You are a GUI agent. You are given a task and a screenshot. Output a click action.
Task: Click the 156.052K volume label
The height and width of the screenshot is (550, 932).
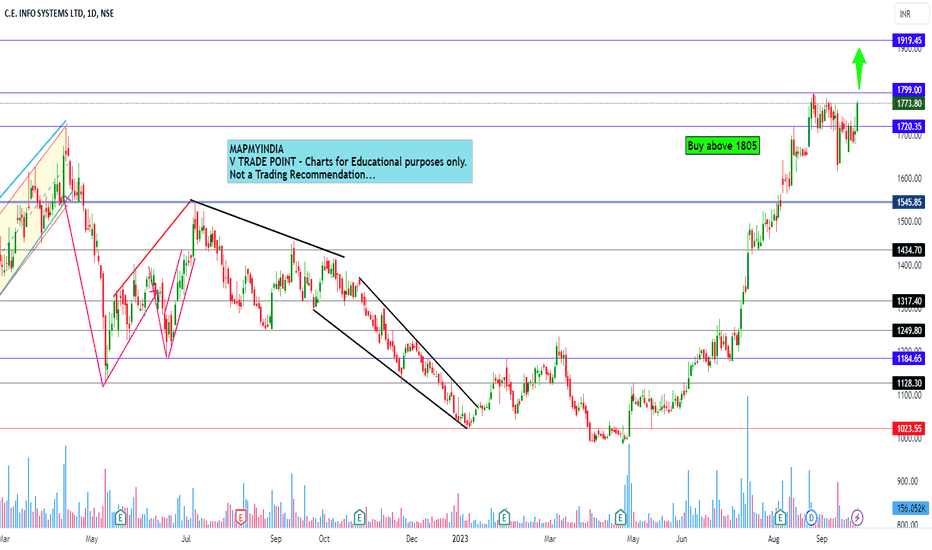pyautogui.click(x=911, y=508)
